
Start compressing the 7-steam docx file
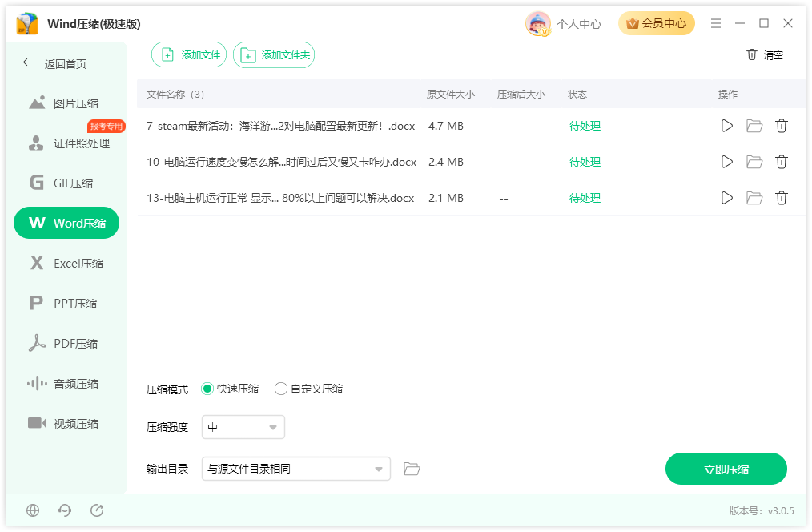point(726,126)
